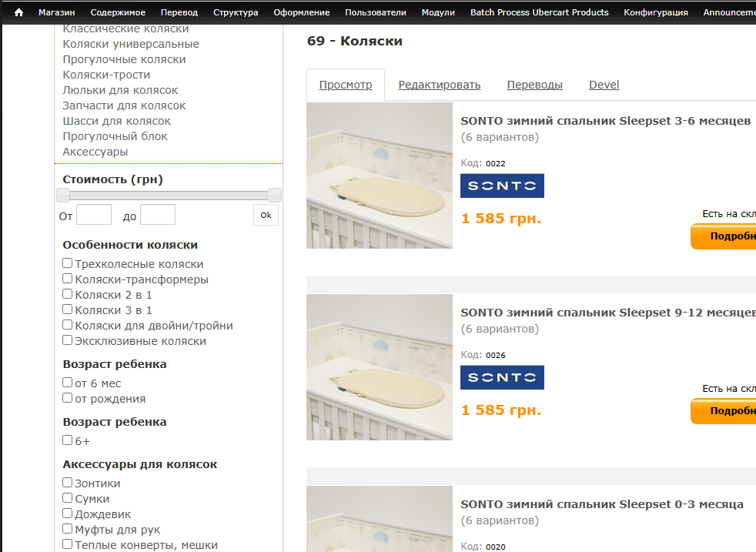Check Коляски-трансформеры filter
The height and width of the screenshot is (552, 756).
(68, 279)
